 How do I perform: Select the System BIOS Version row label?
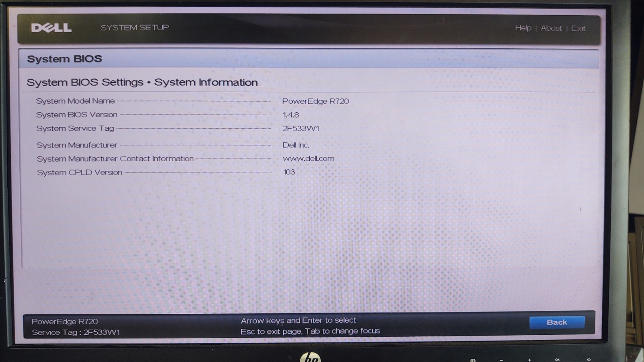77,115
